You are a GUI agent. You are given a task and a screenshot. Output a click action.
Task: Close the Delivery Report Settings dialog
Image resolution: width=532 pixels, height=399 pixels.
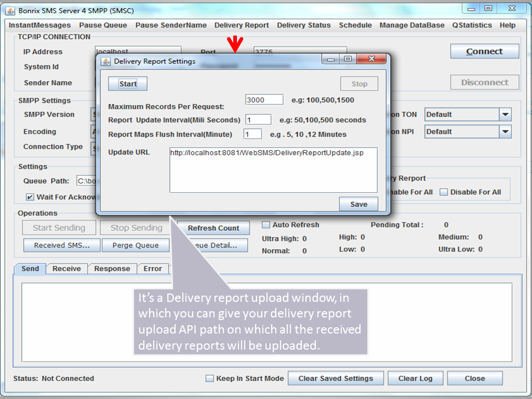(x=371, y=59)
